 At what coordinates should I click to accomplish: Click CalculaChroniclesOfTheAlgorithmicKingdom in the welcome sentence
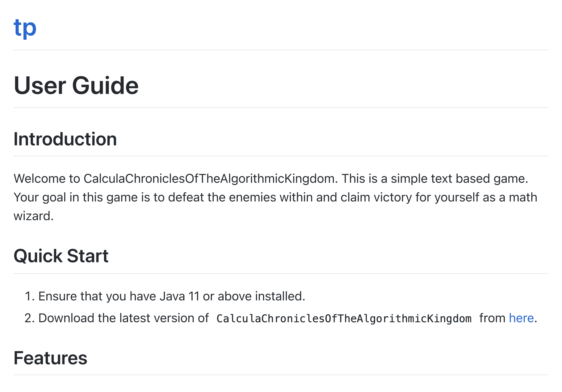(x=209, y=179)
